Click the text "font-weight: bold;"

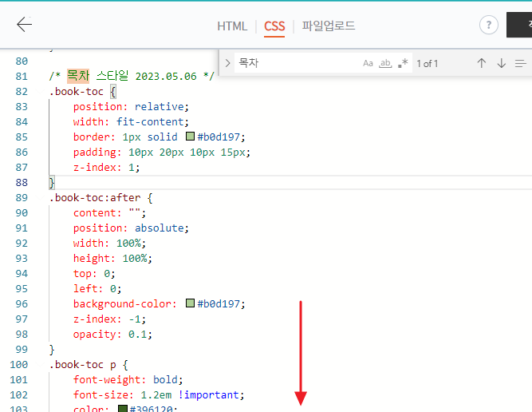(x=128, y=380)
